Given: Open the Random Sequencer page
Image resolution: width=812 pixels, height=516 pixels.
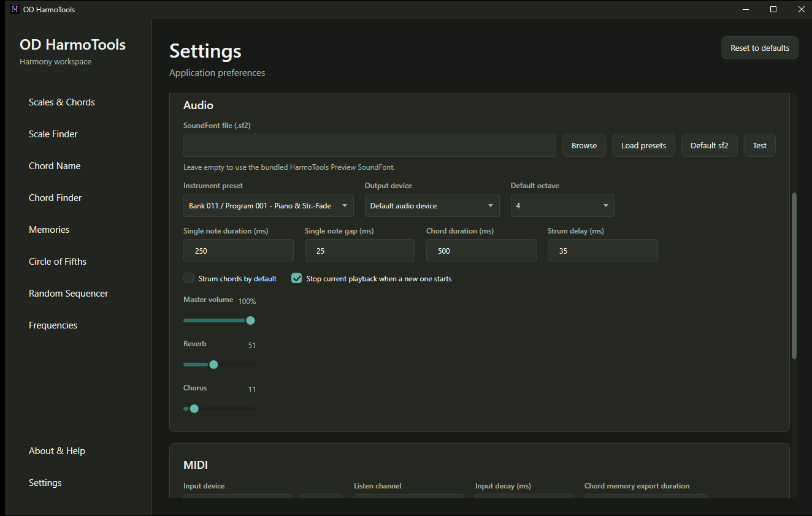Looking at the screenshot, I should click(69, 294).
